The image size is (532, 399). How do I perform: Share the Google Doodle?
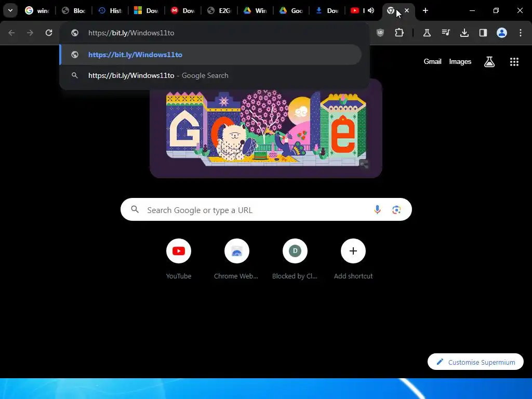click(x=364, y=165)
